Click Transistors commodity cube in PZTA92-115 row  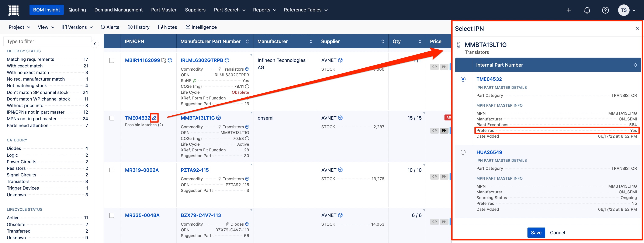point(247,179)
